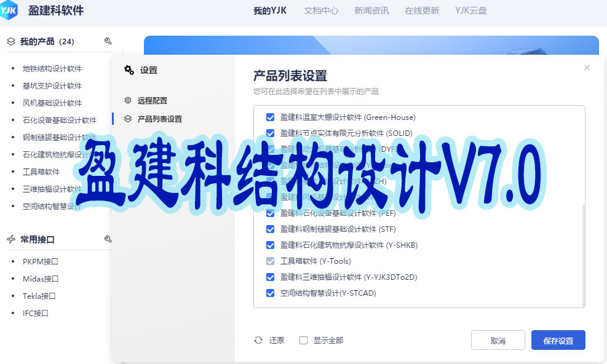Click the product list vertical scrollbar
The image size is (607, 364).
tap(584, 256)
